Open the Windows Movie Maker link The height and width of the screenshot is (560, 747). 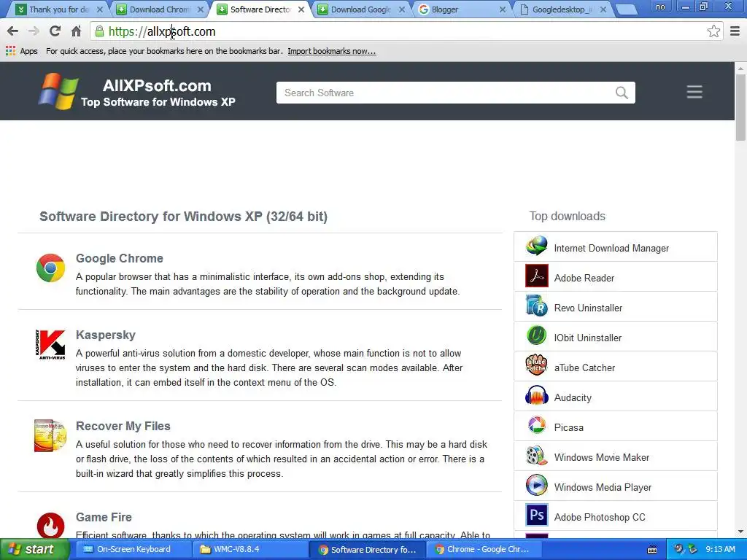pos(602,457)
